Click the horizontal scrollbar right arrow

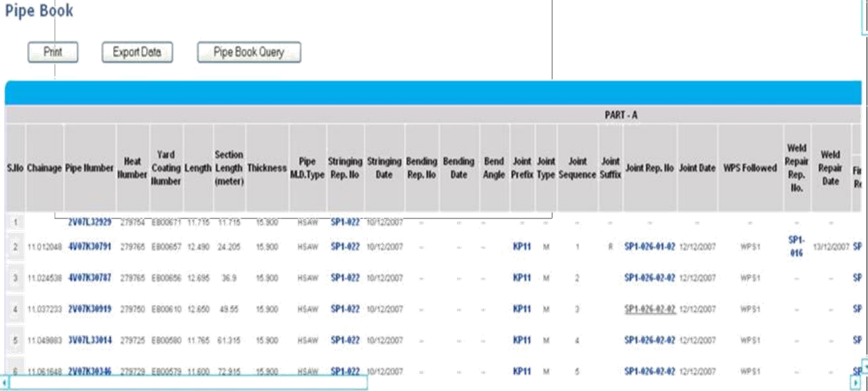[855, 383]
